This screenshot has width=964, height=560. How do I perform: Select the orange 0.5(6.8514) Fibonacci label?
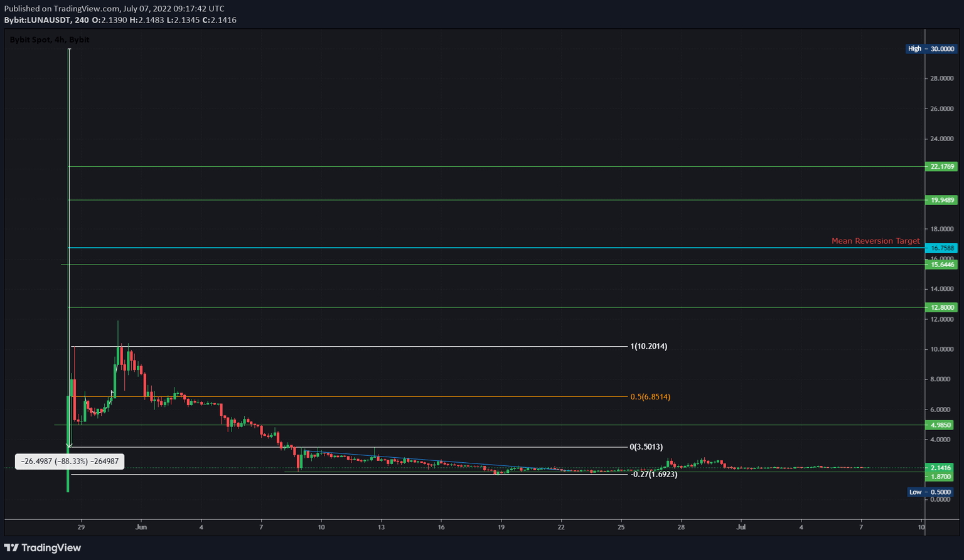650,396
